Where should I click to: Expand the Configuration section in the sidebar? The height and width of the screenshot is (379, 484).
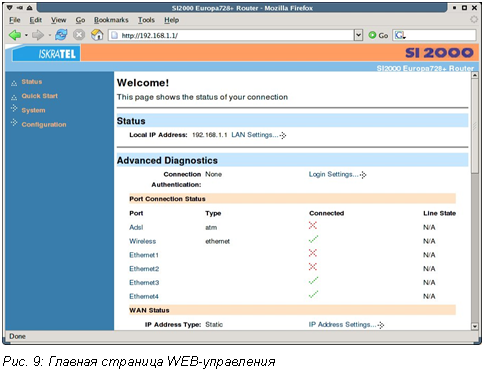(x=44, y=125)
